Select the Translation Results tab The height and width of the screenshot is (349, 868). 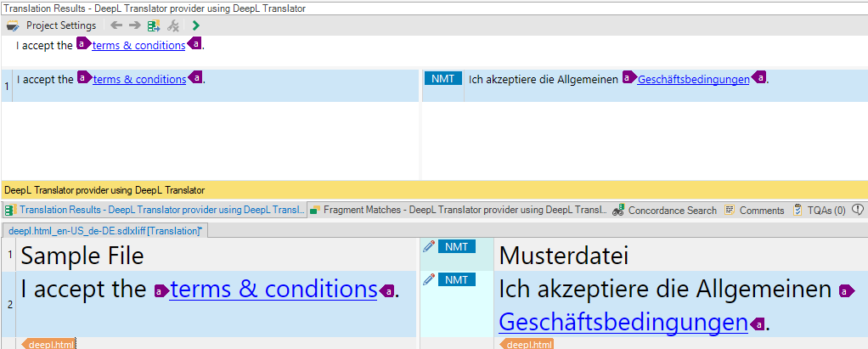coord(154,210)
